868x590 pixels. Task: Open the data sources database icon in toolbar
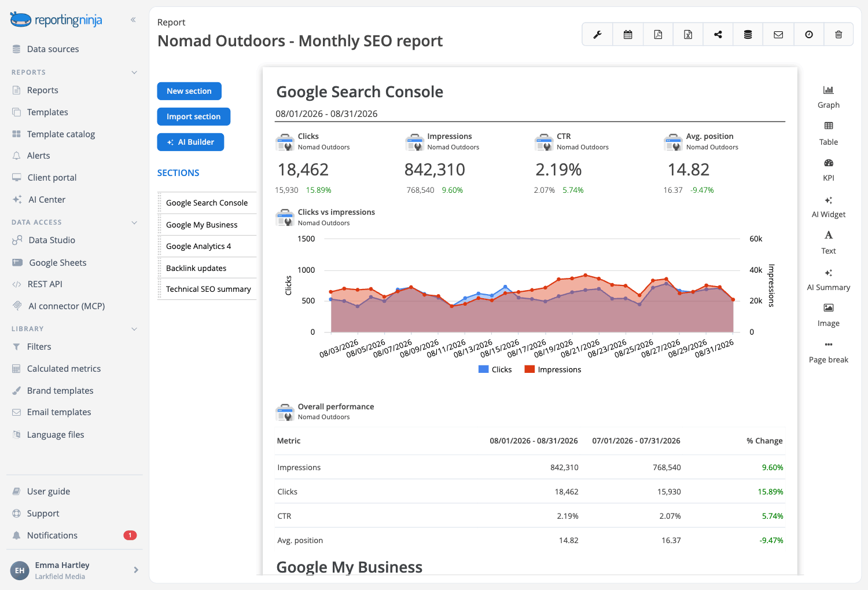coord(748,35)
